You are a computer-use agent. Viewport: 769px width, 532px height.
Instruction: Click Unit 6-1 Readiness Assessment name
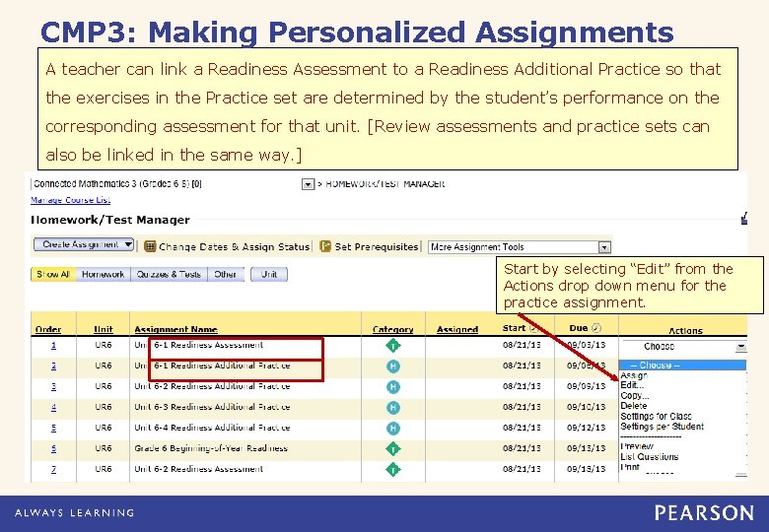click(x=198, y=345)
